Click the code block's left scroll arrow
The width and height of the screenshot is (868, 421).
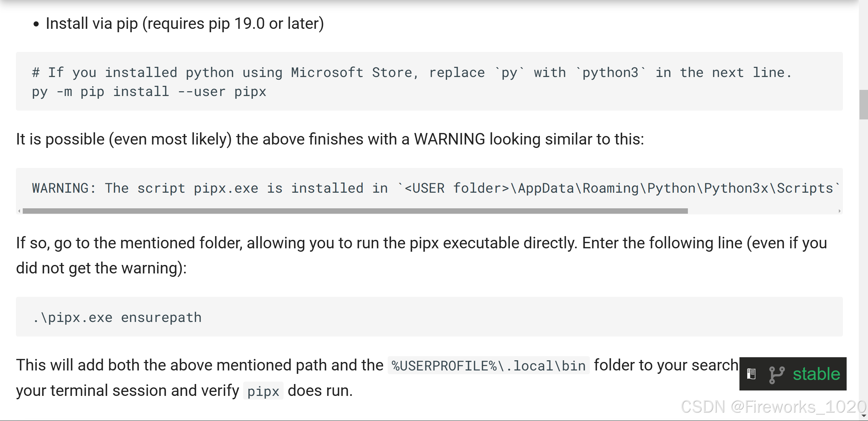click(19, 211)
